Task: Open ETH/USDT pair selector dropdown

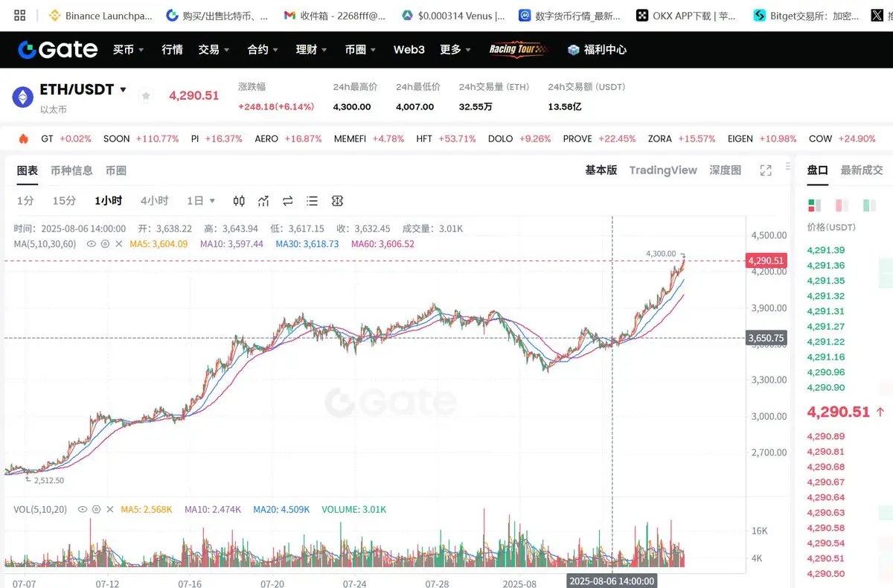Action: [x=123, y=90]
